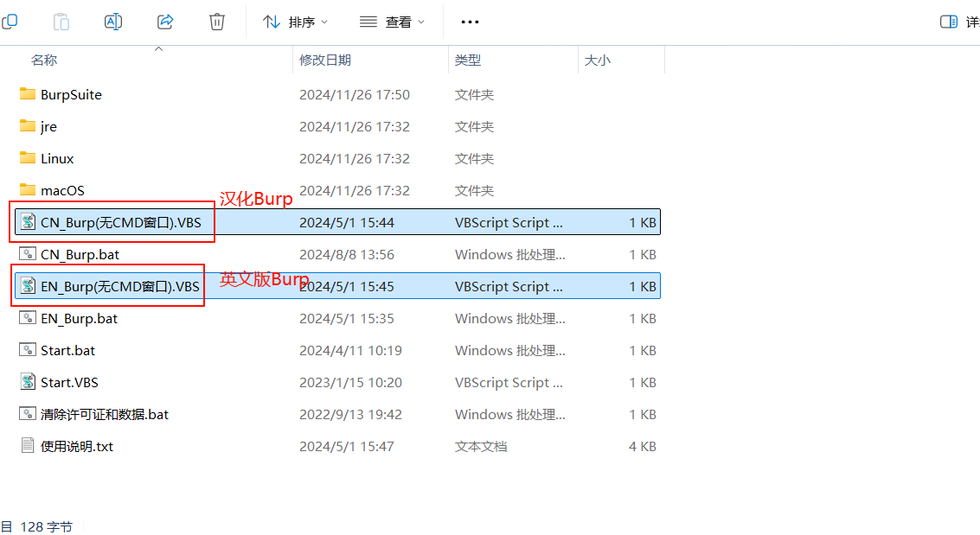
Task: Select file name 清除许可证和数据.bat
Action: click(x=105, y=415)
